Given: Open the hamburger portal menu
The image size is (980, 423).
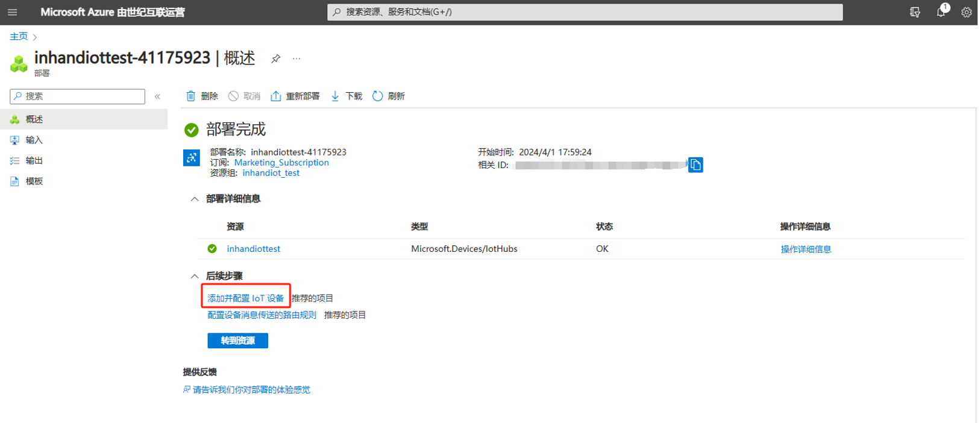Looking at the screenshot, I should coord(13,12).
